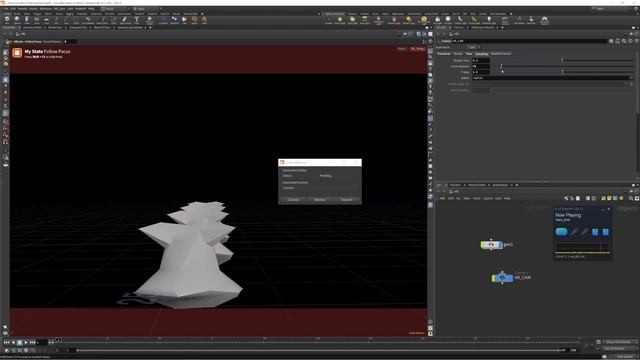Switch to the Sampling parameter tab
Viewport: 640px width, 360px height.
481,54
